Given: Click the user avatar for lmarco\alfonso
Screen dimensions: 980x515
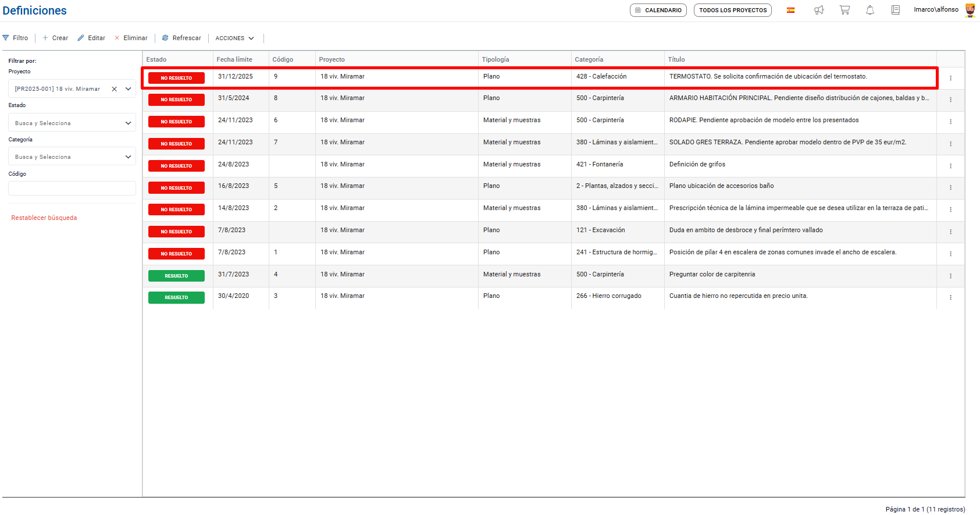Looking at the screenshot, I should 970,10.
